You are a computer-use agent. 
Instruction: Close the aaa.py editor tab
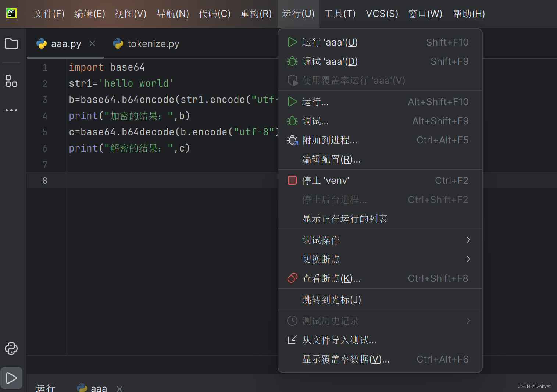point(92,43)
